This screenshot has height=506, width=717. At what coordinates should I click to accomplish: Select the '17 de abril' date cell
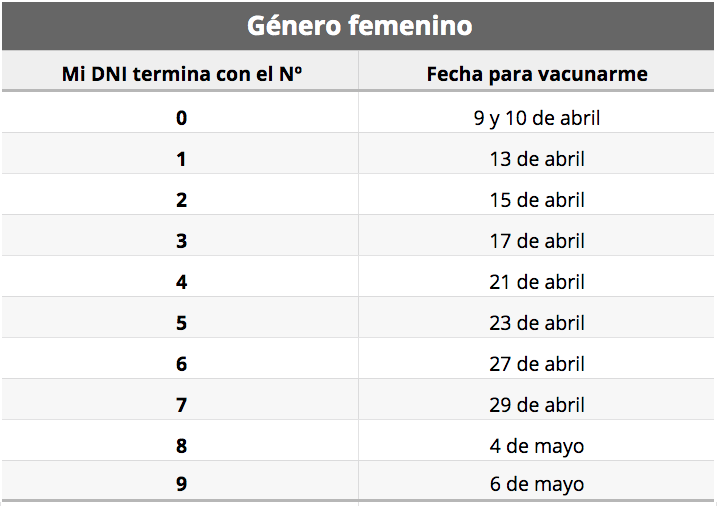click(x=537, y=241)
